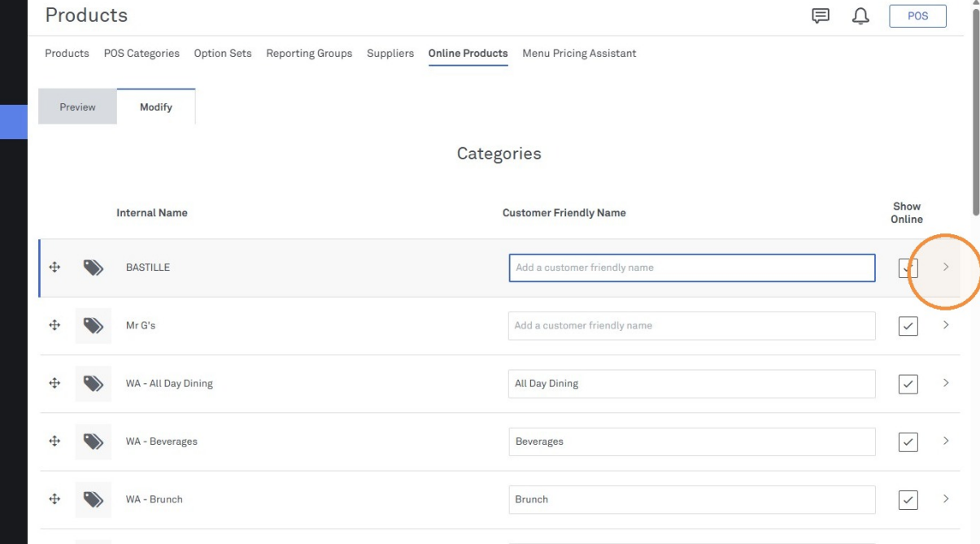
Task: Click the Mr G's customer friendly name field
Action: [692, 325]
